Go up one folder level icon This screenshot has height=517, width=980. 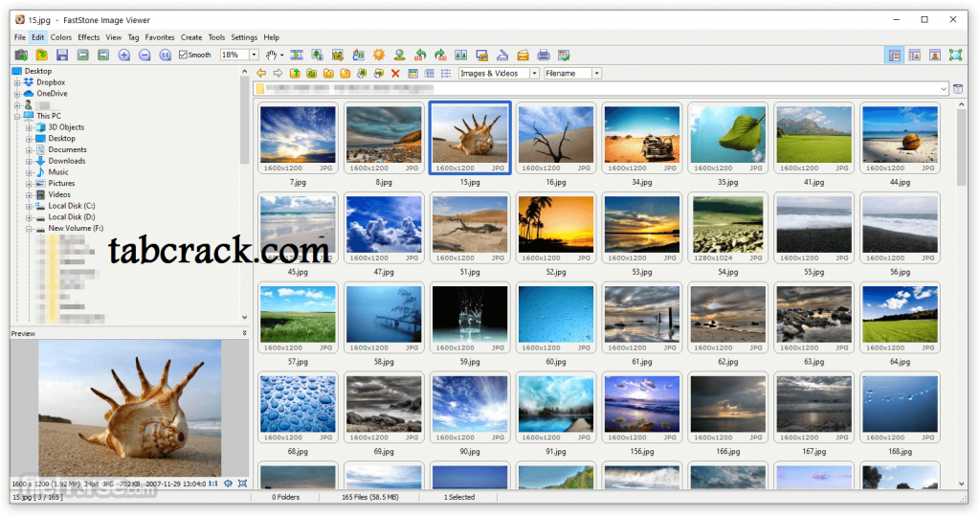point(295,73)
